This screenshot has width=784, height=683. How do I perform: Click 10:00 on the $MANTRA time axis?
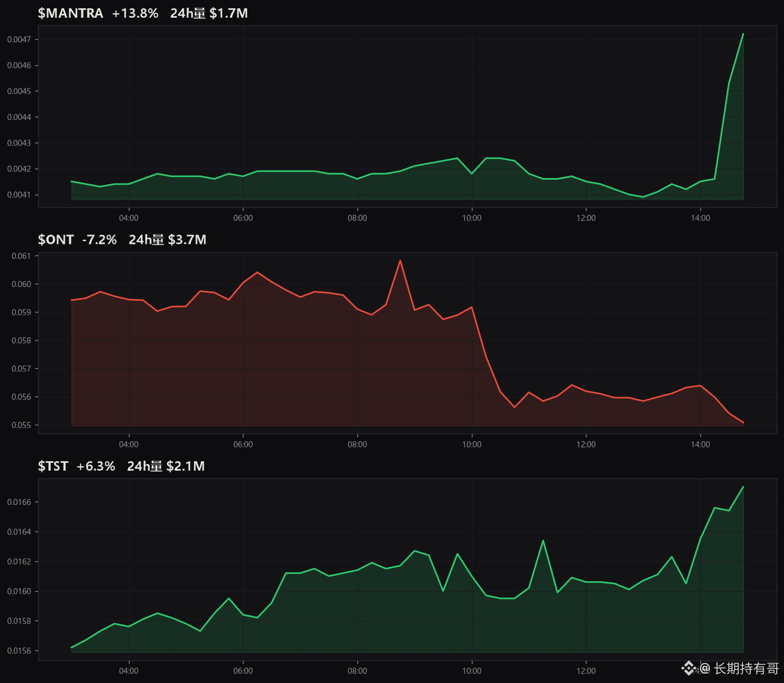[x=472, y=218]
